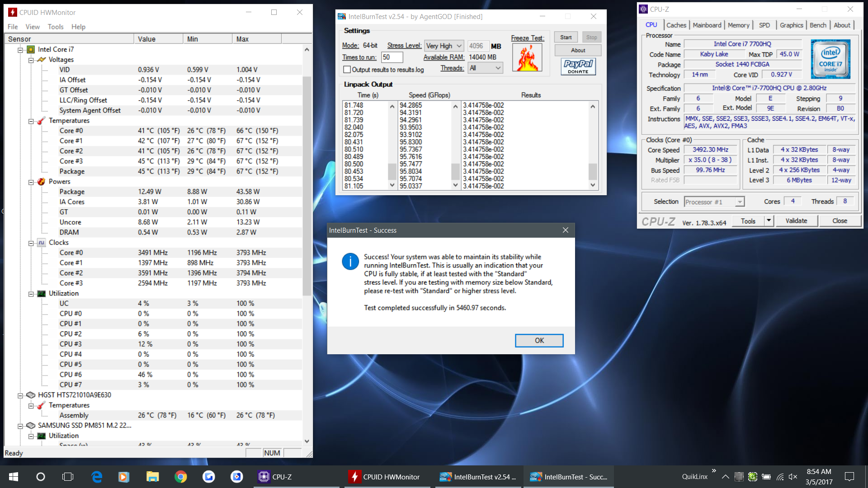The width and height of the screenshot is (868, 488).
Task: Click the battery tray icon
Action: click(766, 477)
